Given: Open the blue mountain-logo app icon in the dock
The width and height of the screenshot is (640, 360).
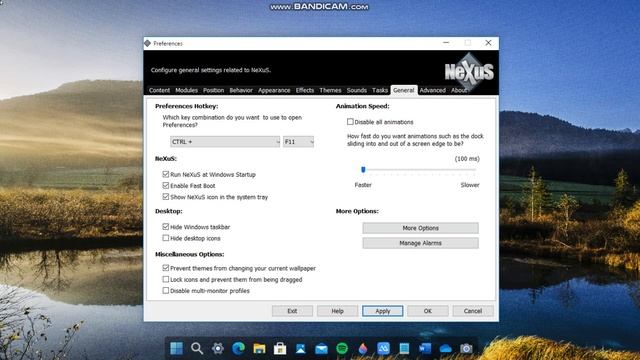Looking at the screenshot, I should tap(383, 348).
